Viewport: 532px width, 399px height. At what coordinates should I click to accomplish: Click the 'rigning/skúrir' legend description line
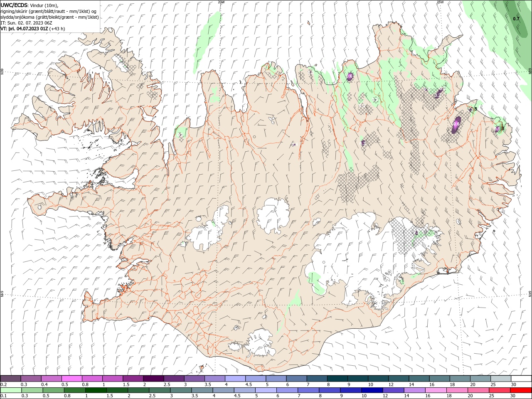49,11
